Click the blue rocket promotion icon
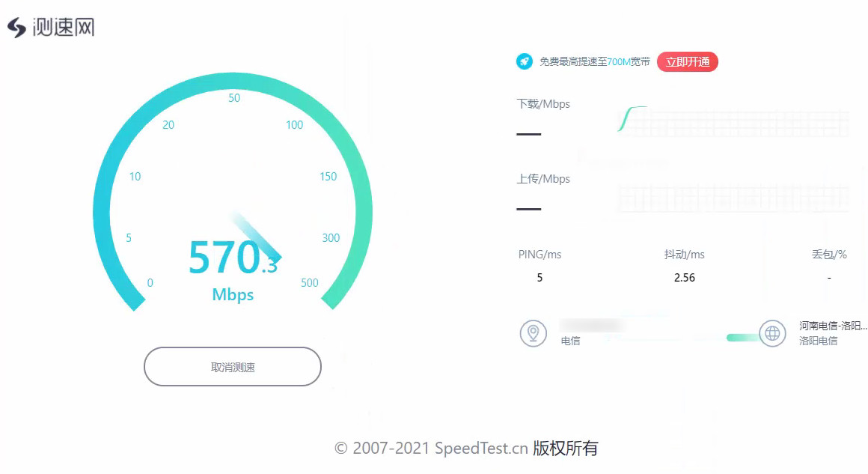The height and width of the screenshot is (474, 868). pos(525,61)
